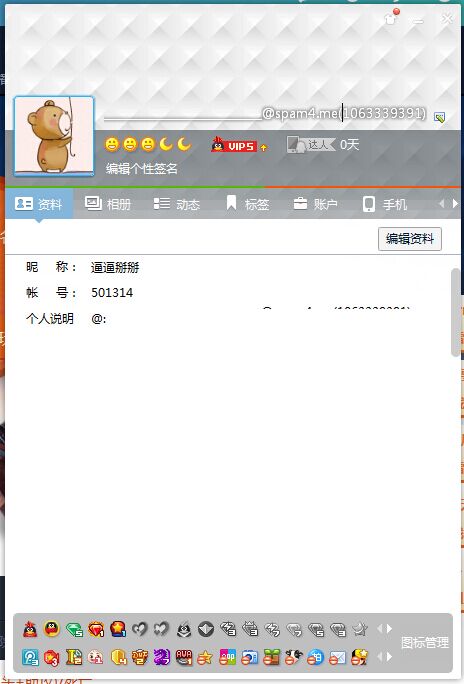Go to the 标签 tab

tap(247, 204)
